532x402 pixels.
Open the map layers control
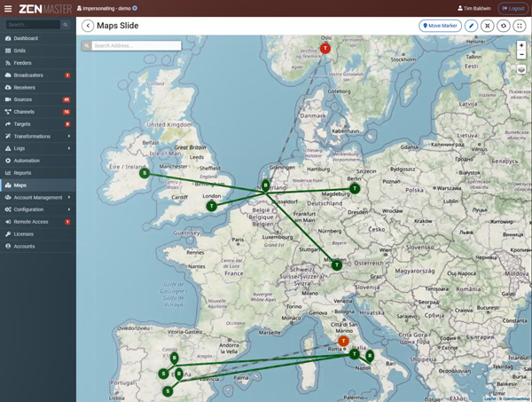(521, 69)
